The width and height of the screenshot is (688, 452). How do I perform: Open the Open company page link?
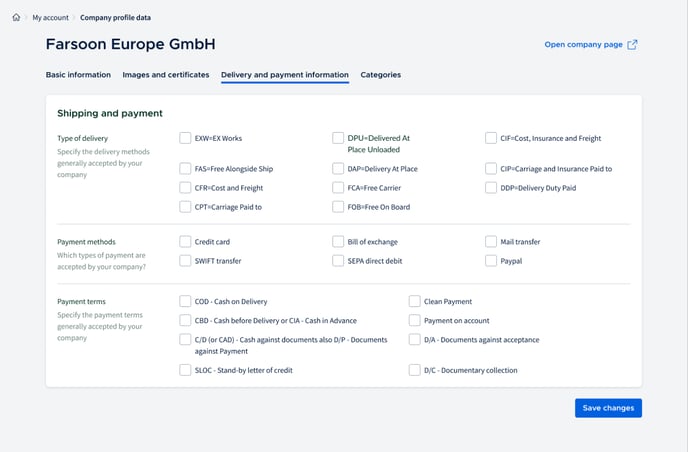tap(583, 45)
